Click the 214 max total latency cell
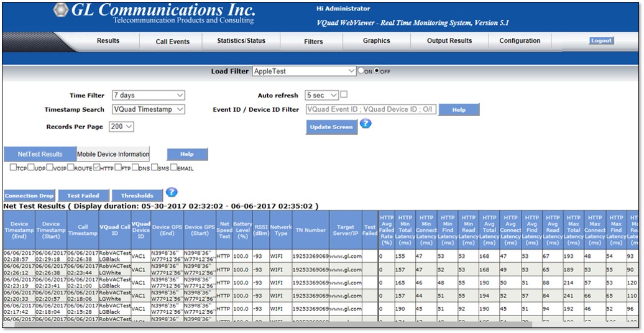Screen dimensions: 644x333 click(574, 283)
